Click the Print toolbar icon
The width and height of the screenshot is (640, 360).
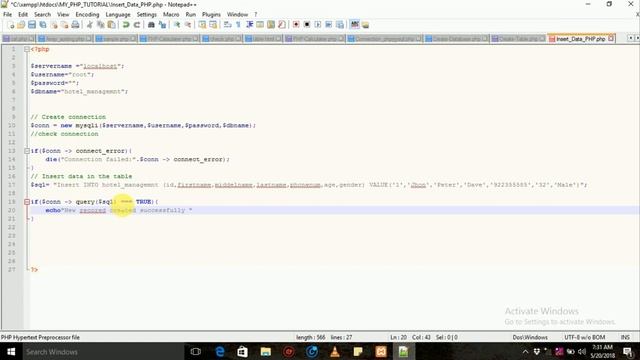pyautogui.click(x=76, y=25)
